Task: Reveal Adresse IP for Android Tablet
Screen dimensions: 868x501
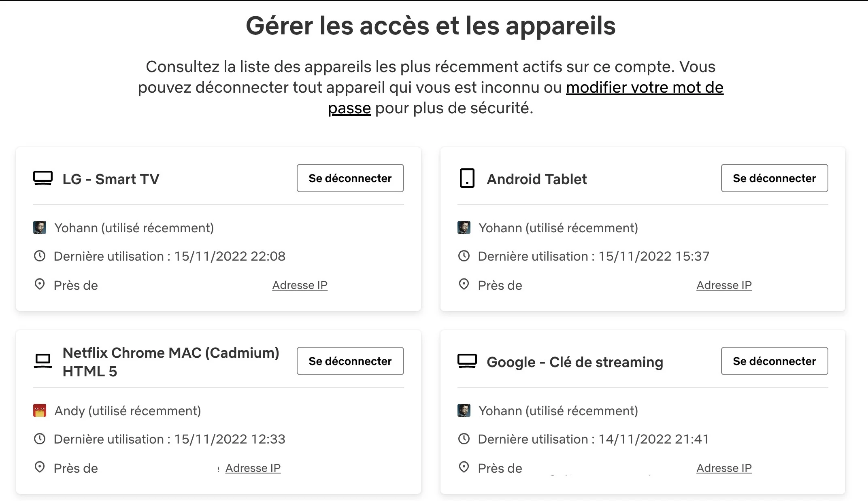Action: pos(724,285)
